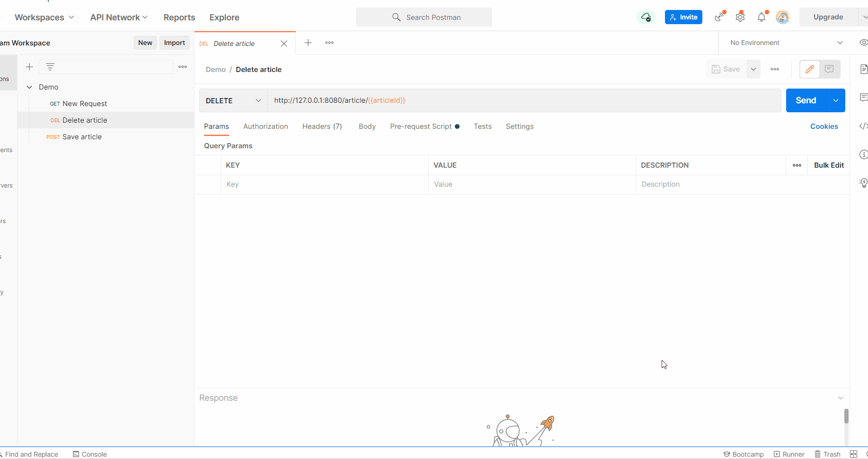This screenshot has width=868, height=459.
Task: Open Postman settings via the gear icon
Action: [x=740, y=17]
